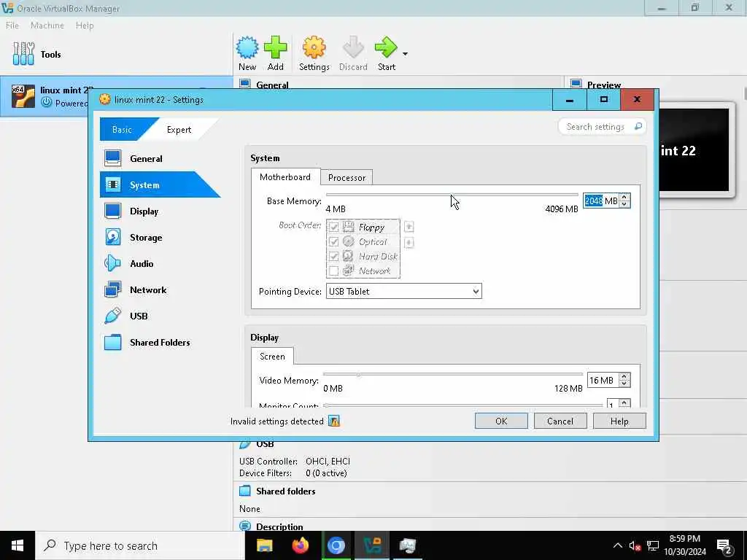
Task: Click the VM preview thumbnail
Action: (694, 149)
